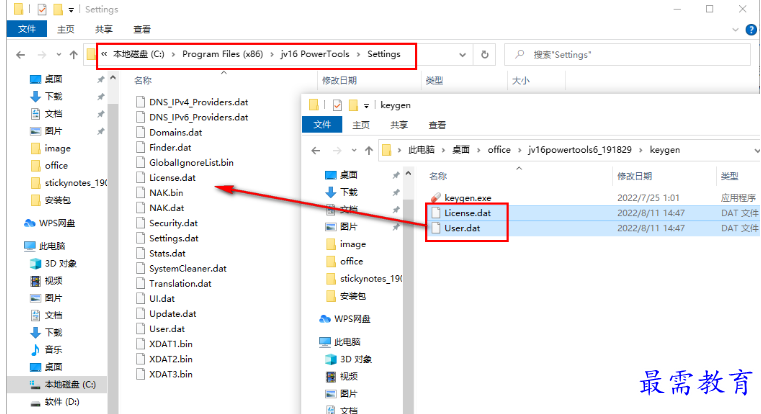Expand the ribbon chevron in Settings window
Screen dimensions: 761x414
tap(735, 30)
